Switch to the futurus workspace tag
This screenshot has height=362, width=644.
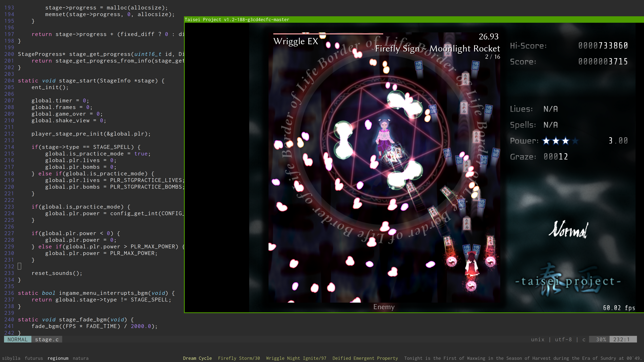coord(34,358)
